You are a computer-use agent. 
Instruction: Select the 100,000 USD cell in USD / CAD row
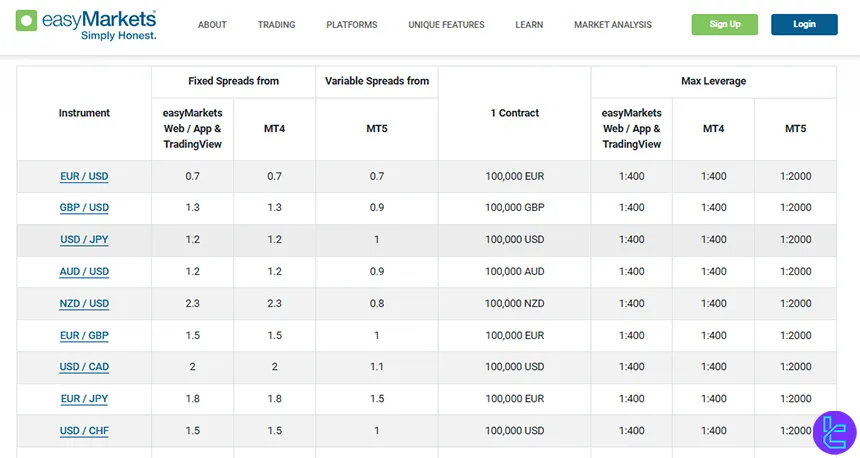pyautogui.click(x=514, y=367)
